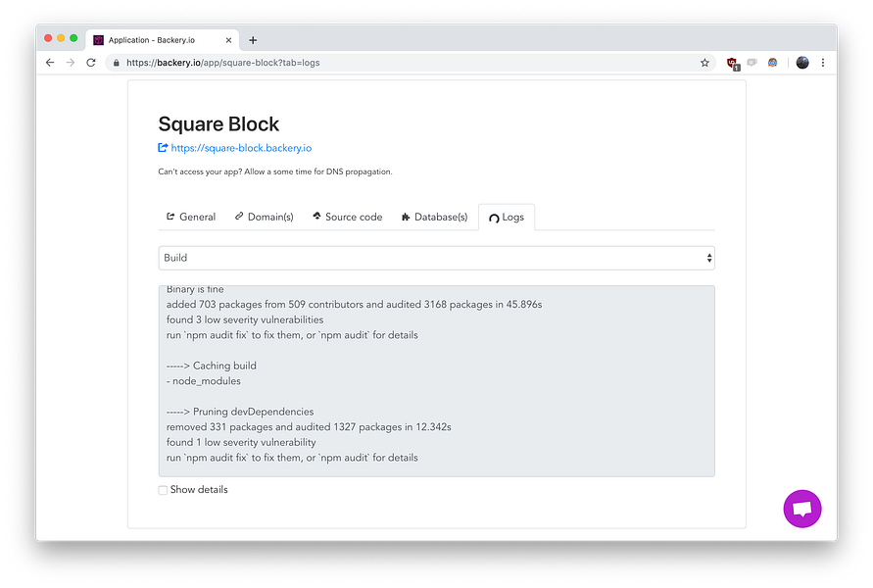This screenshot has width=873, height=588.
Task: Click the DNS propagation notice text
Action: pyautogui.click(x=275, y=171)
